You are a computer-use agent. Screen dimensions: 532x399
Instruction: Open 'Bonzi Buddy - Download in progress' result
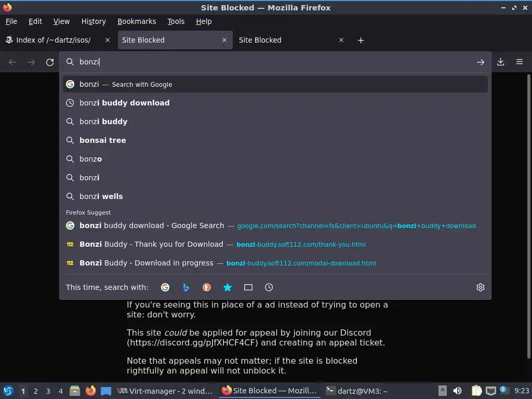tap(275, 263)
